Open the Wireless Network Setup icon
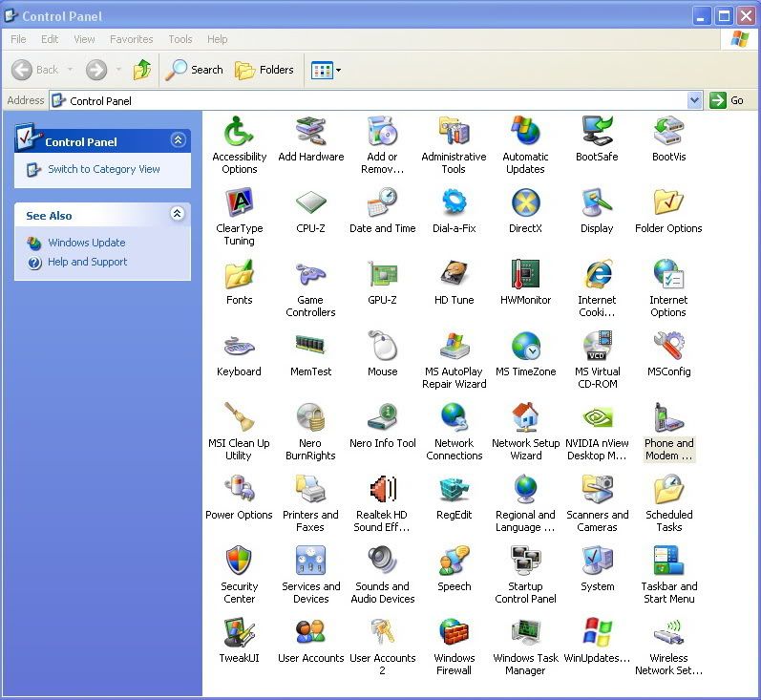Image resolution: width=761 pixels, height=700 pixels. tap(668, 632)
